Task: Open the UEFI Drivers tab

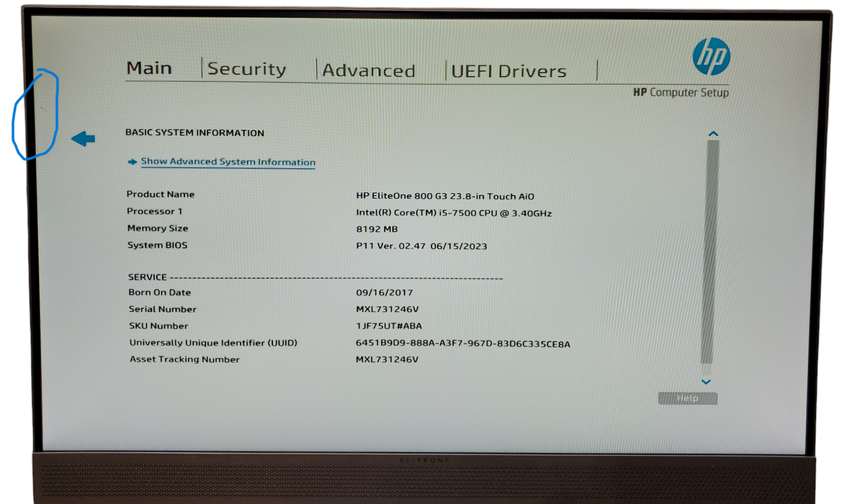Action: (x=508, y=71)
